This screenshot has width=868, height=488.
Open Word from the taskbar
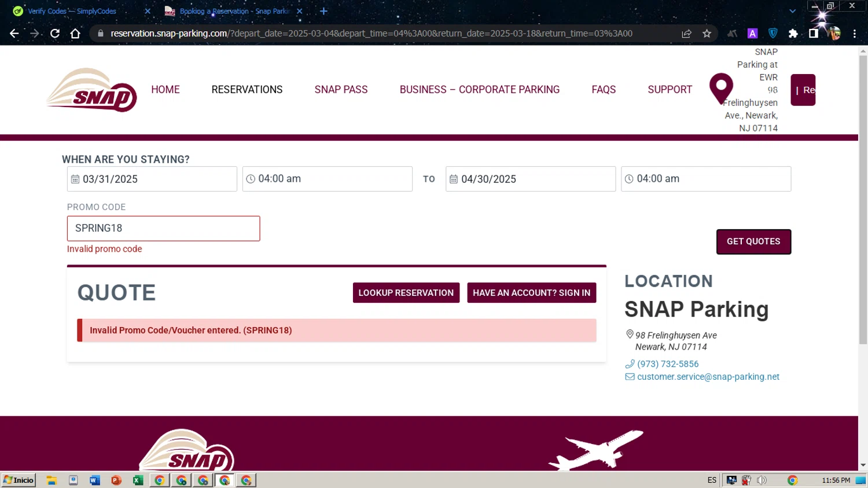tap(95, 480)
